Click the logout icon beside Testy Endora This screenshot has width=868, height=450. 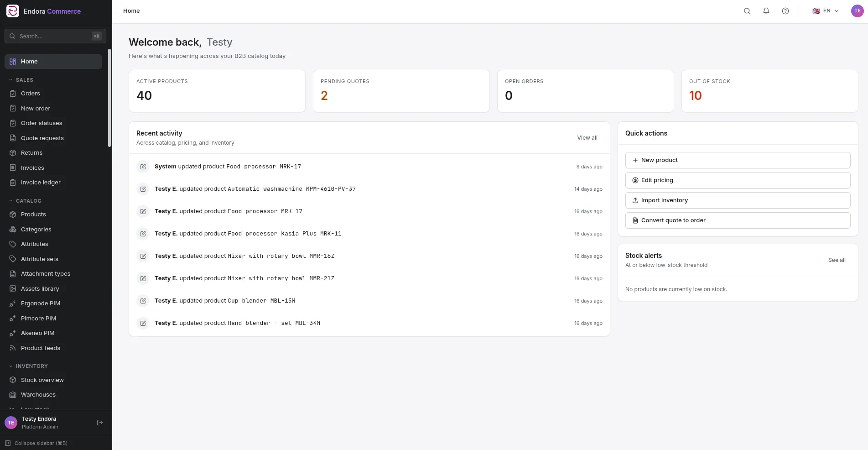point(100,423)
